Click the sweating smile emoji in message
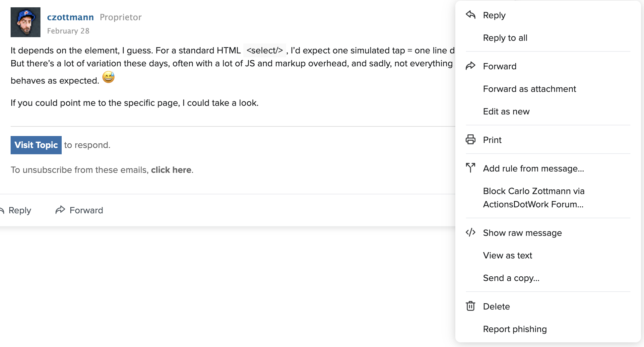644x347 pixels. [x=108, y=77]
